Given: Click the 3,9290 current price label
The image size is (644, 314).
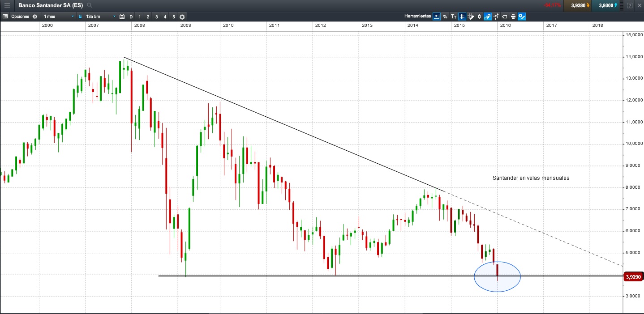Looking at the screenshot, I should (x=634, y=277).
